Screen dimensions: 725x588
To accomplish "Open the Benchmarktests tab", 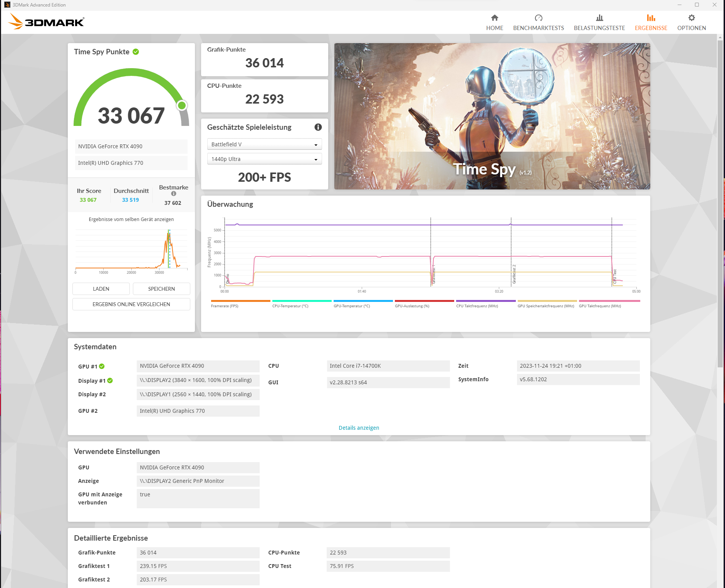I will [539, 22].
